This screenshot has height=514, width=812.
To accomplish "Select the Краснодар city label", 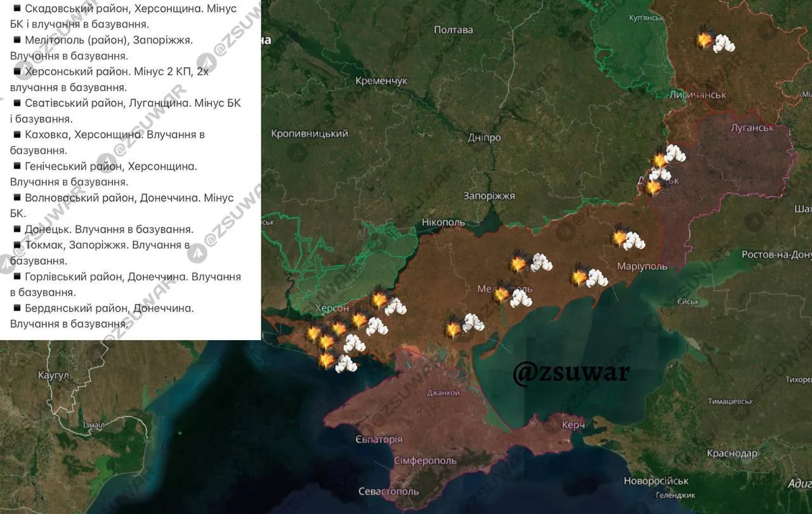I will coord(732,454).
